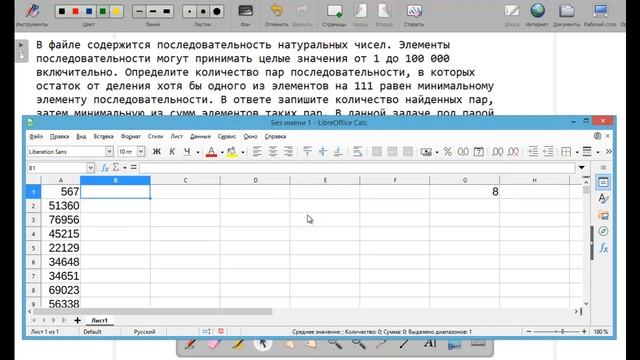640x360 pixels.
Task: Choose the smallest eraser size dot
Action: coord(189,11)
